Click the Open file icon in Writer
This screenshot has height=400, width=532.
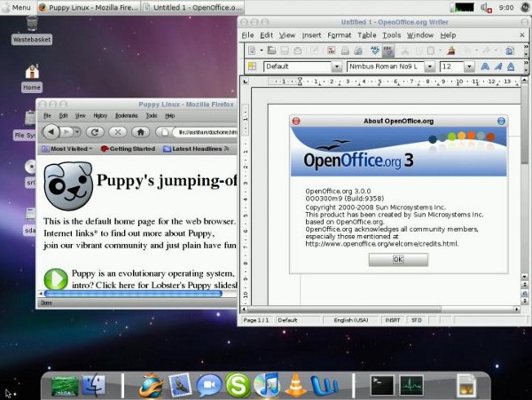point(271,51)
